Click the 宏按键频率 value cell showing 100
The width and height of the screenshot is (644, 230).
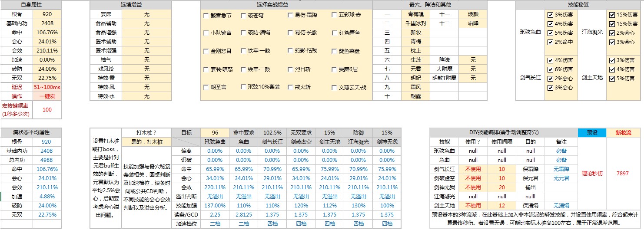[47, 110]
